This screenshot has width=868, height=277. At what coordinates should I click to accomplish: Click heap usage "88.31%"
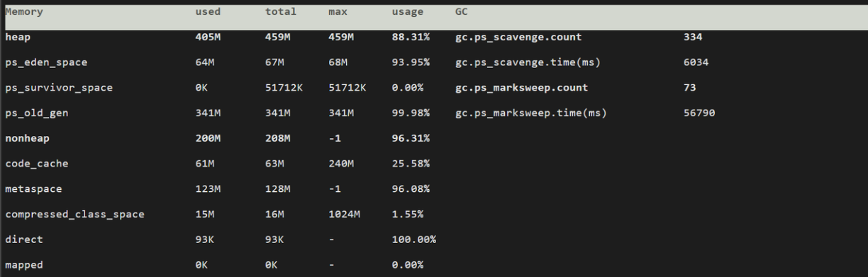411,38
